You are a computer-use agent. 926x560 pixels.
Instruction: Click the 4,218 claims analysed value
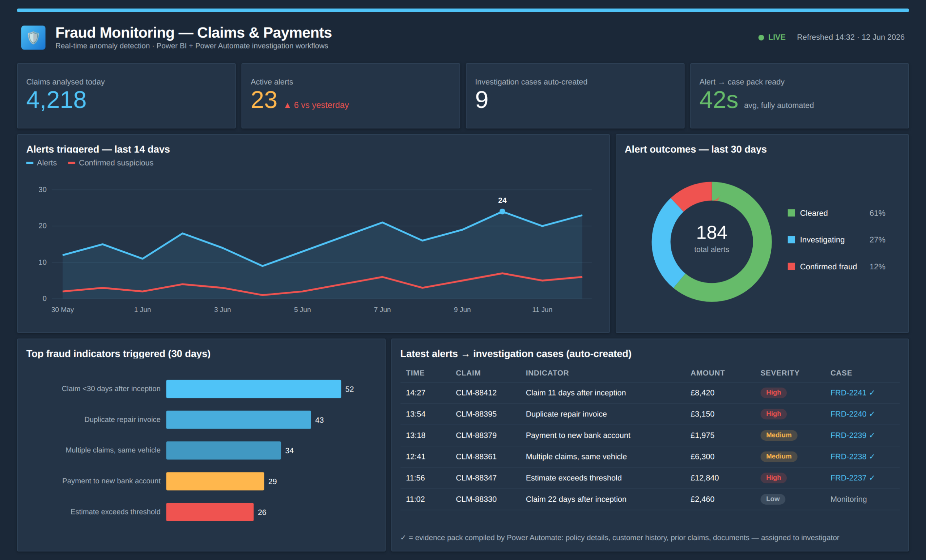tap(56, 100)
